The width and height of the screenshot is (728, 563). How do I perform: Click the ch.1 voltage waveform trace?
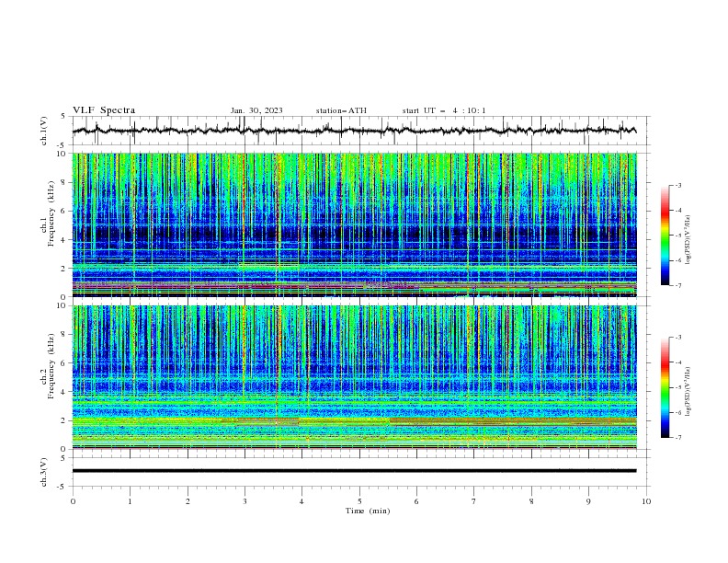354,131
